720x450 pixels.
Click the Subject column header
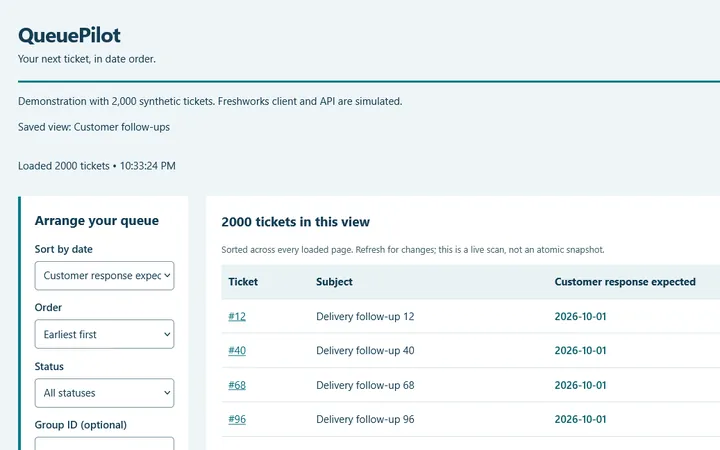click(x=334, y=282)
